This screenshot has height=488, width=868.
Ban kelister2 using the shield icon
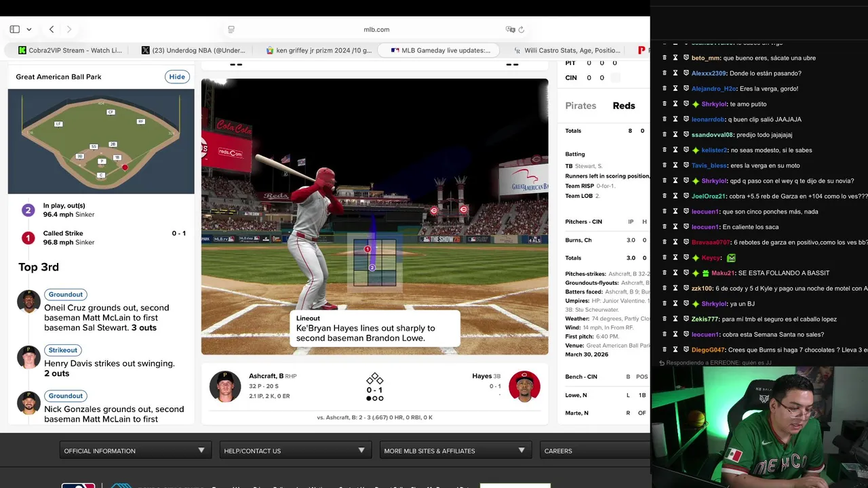(686, 150)
